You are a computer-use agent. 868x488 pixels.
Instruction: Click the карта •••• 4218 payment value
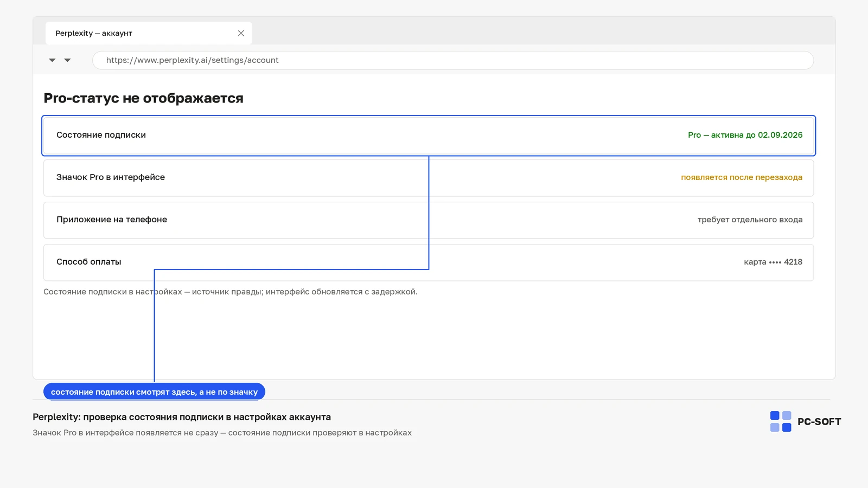pos(773,262)
